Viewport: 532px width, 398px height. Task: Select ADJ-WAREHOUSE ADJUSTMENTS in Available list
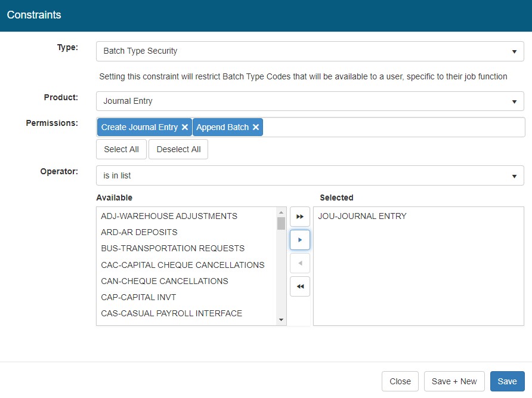coord(169,216)
